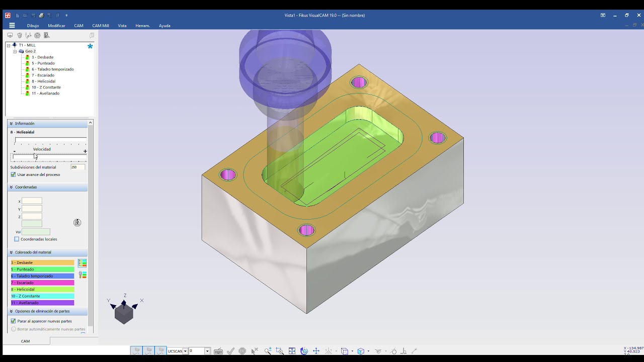Image resolution: width=644 pixels, height=362 pixels.
Task: Toggle 'Parar al aparecer nuevas partes' checkbox
Action: pos(13,321)
